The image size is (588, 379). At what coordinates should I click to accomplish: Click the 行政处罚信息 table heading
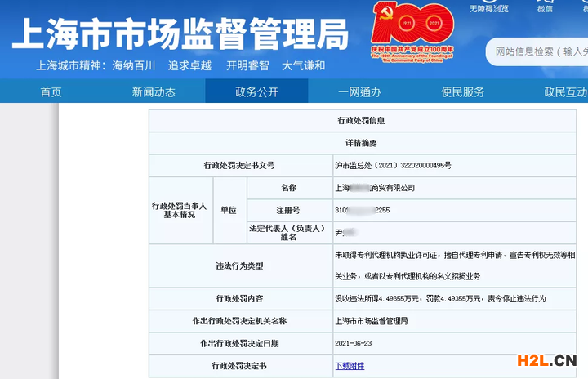[x=361, y=121]
